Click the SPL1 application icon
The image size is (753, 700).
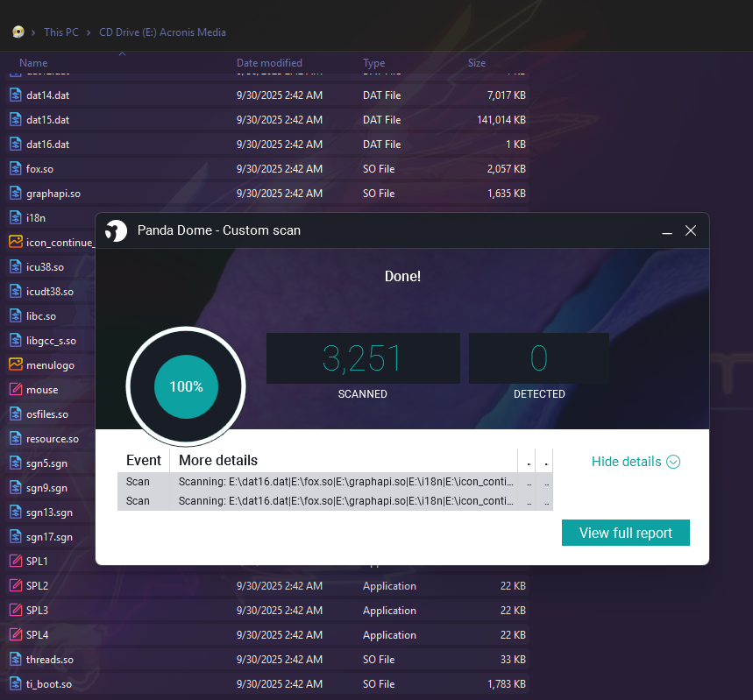click(x=16, y=561)
